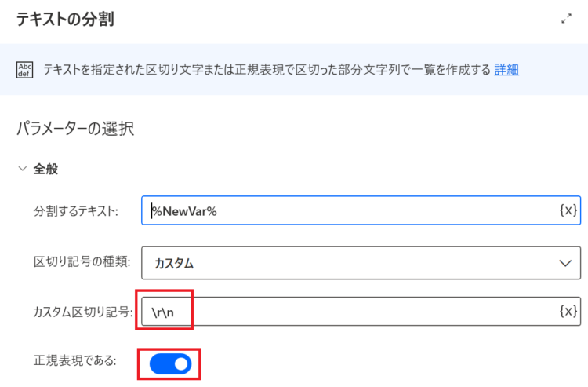Viewport: 588px width, 387px height.
Task: Open variable picker in カスタム区切り記号 field
Action: pyautogui.click(x=568, y=311)
